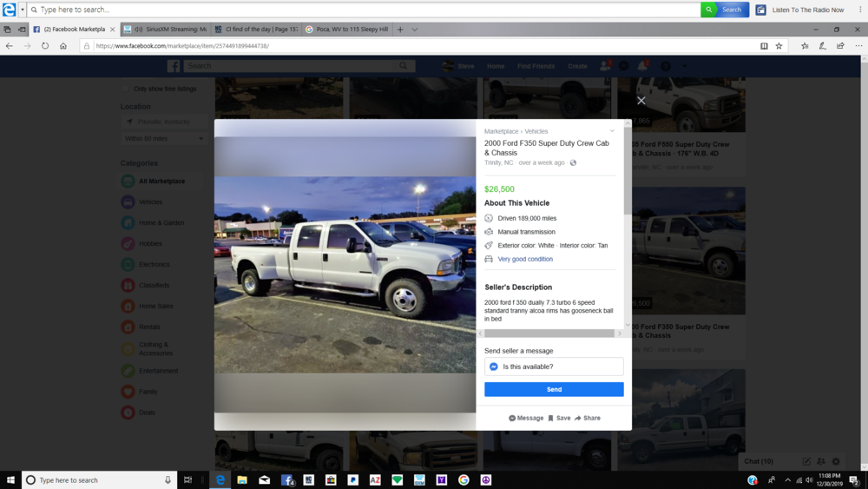Open Steve's profile link
868x489 pixels.
tap(458, 66)
